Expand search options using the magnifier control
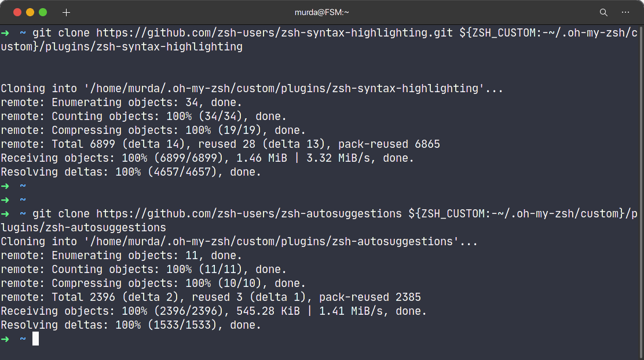The width and height of the screenshot is (644, 360). pyautogui.click(x=603, y=12)
